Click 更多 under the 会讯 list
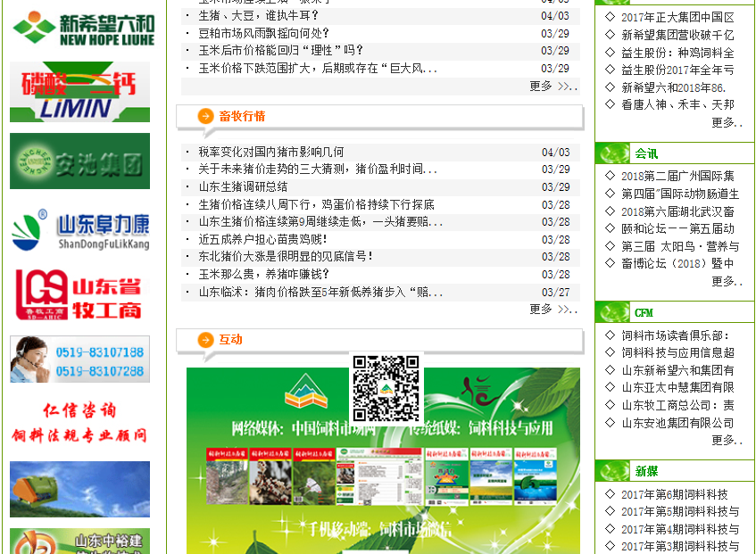 [x=727, y=281]
